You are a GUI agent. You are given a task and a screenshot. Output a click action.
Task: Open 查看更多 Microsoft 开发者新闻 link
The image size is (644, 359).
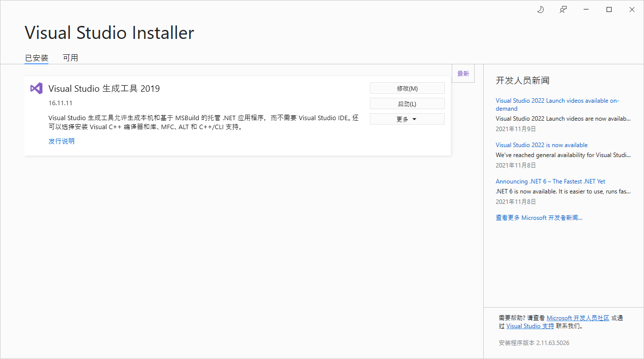click(x=539, y=218)
